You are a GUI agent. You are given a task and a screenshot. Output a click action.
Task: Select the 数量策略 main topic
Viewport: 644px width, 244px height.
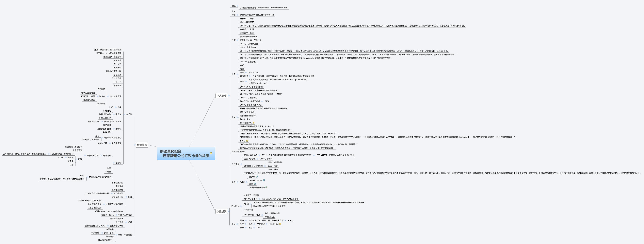142,145
